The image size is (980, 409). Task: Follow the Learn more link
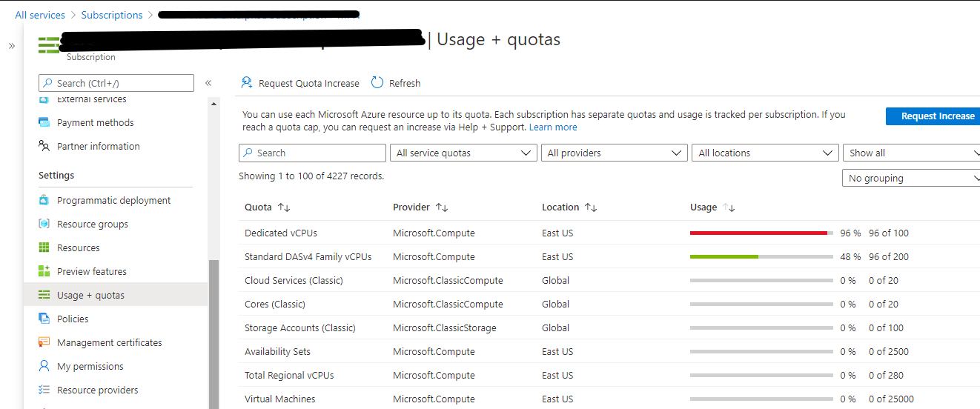553,127
